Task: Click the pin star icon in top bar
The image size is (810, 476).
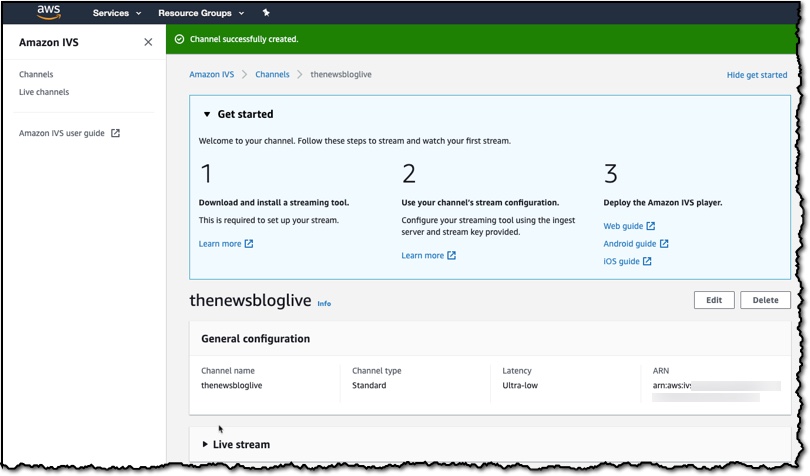Action: click(x=266, y=12)
